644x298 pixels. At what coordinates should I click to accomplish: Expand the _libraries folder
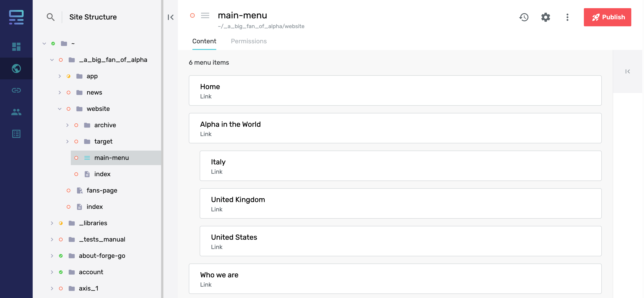52,223
